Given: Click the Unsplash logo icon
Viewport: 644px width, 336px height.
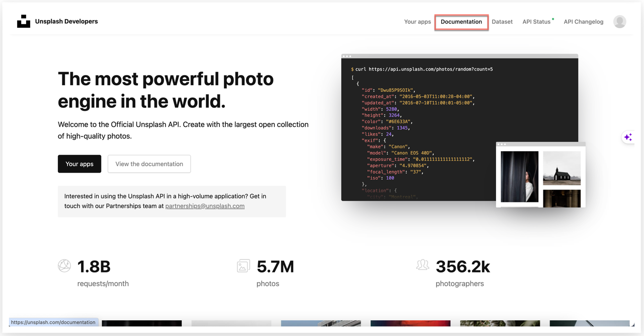Looking at the screenshot, I should pyautogui.click(x=24, y=22).
